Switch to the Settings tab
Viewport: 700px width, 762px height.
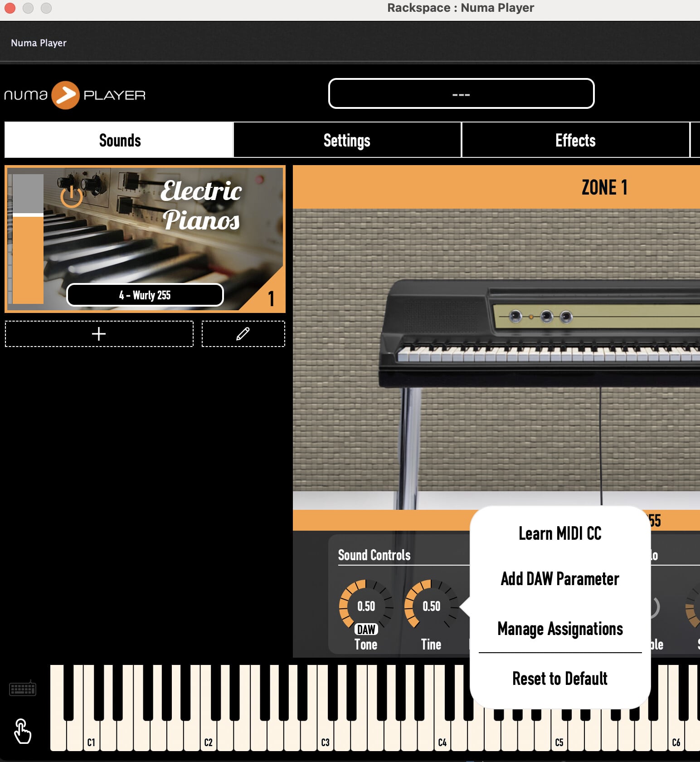point(347,140)
